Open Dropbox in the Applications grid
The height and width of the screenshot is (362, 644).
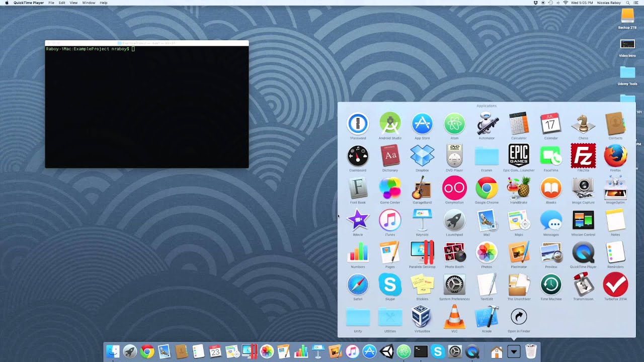click(x=422, y=156)
